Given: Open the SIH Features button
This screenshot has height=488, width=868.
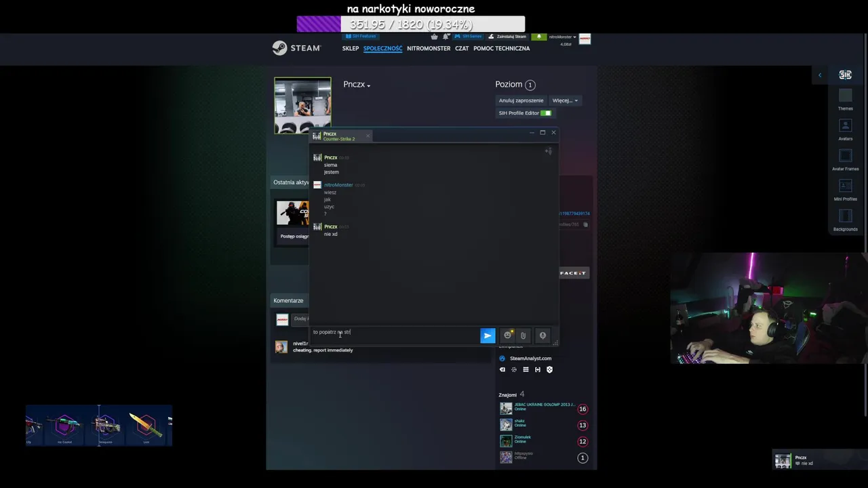Looking at the screenshot, I should [361, 37].
